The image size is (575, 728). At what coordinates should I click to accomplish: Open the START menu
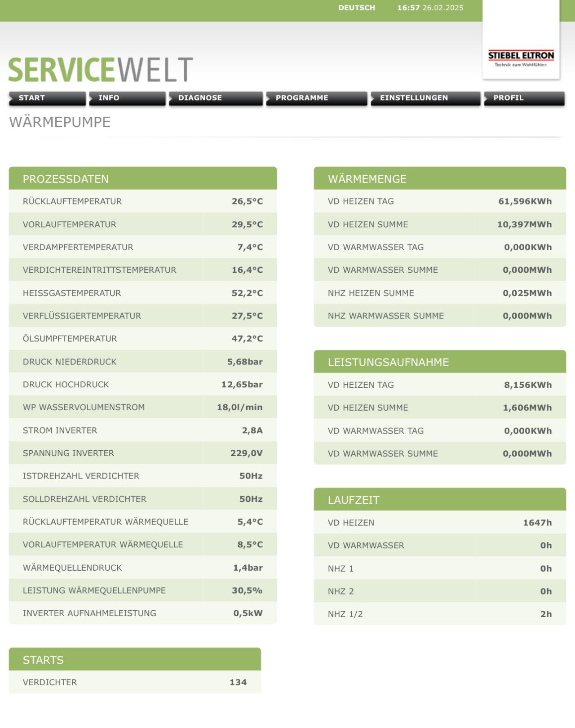(x=47, y=98)
